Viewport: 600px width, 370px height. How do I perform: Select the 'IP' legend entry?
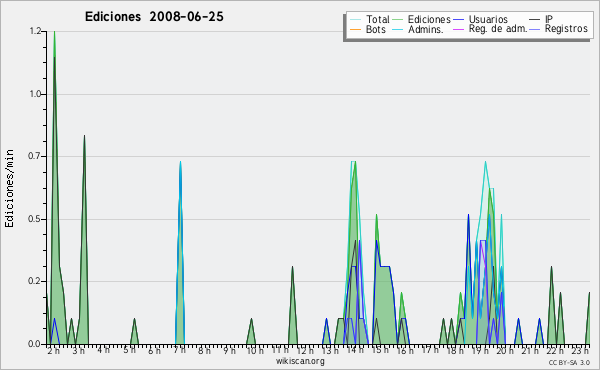pos(549,19)
